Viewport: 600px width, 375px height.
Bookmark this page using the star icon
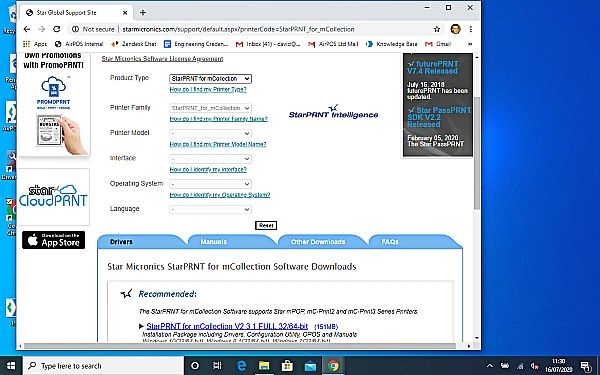437,29
